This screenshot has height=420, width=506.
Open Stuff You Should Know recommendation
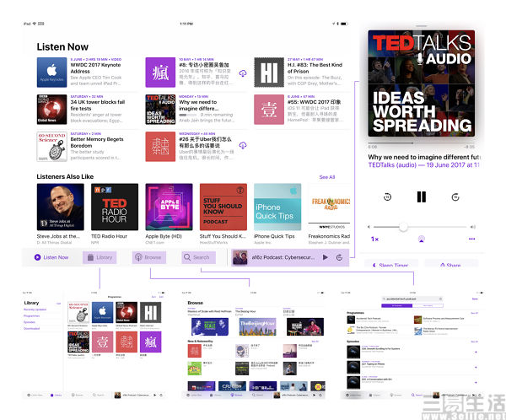tap(223, 213)
